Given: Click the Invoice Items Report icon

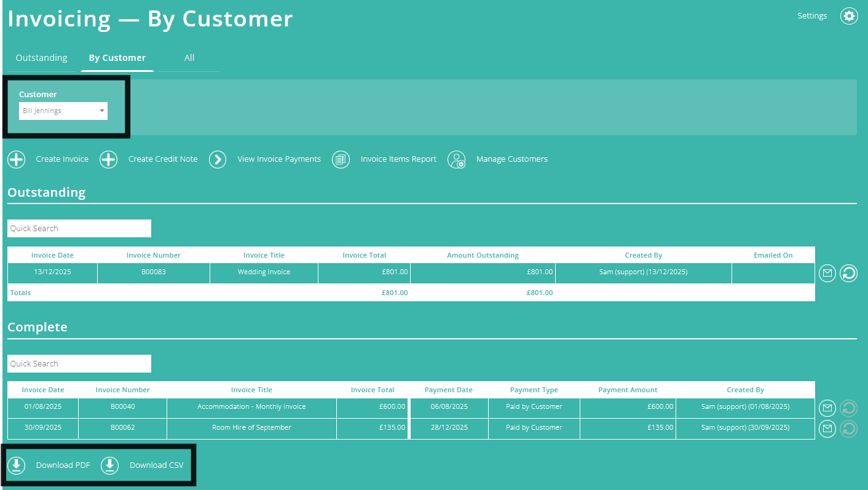Looking at the screenshot, I should (x=341, y=159).
